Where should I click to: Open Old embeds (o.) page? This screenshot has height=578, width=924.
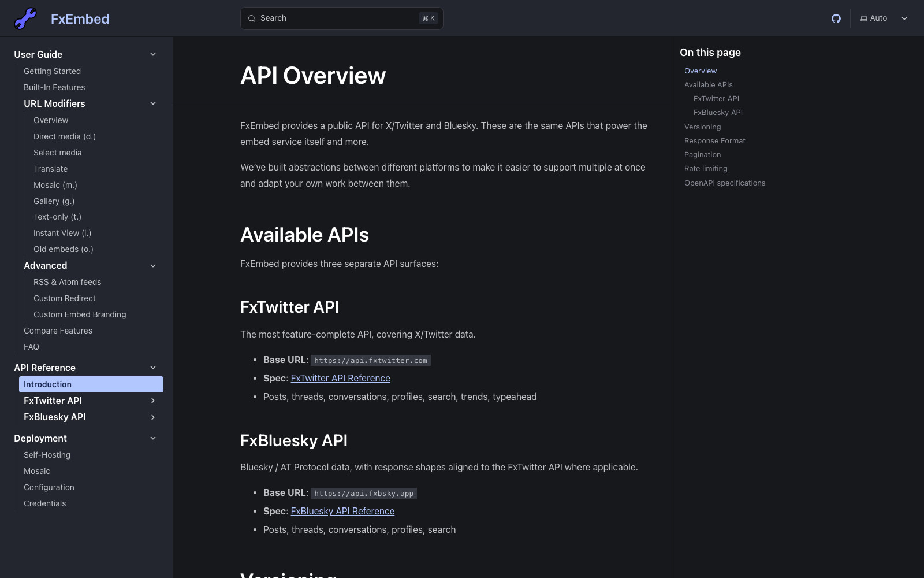click(x=64, y=249)
